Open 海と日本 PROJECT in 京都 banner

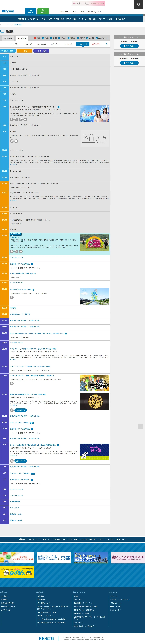click(x=54, y=558)
